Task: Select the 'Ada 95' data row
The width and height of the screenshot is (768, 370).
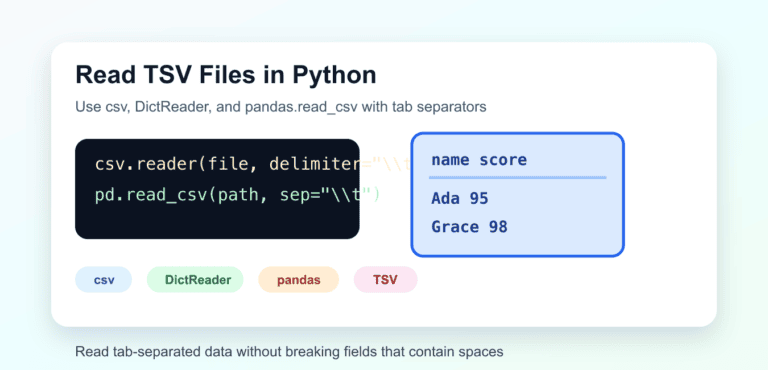Action: point(459,198)
